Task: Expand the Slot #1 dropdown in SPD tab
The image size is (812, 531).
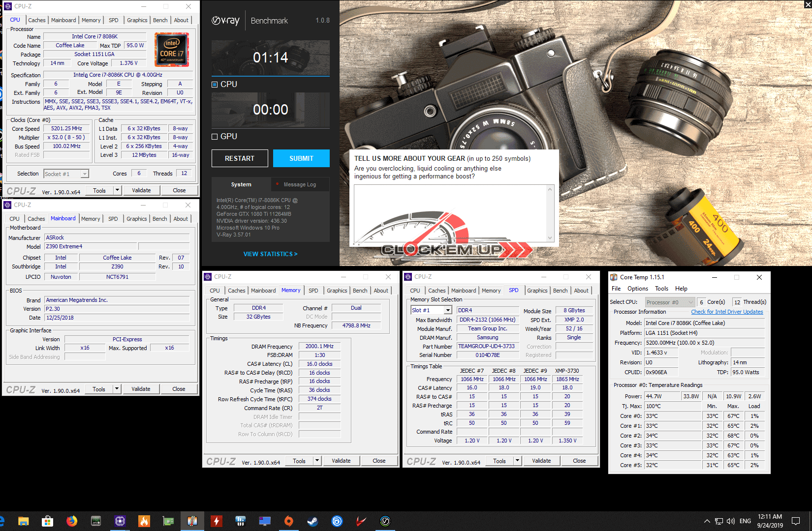Action: [447, 310]
